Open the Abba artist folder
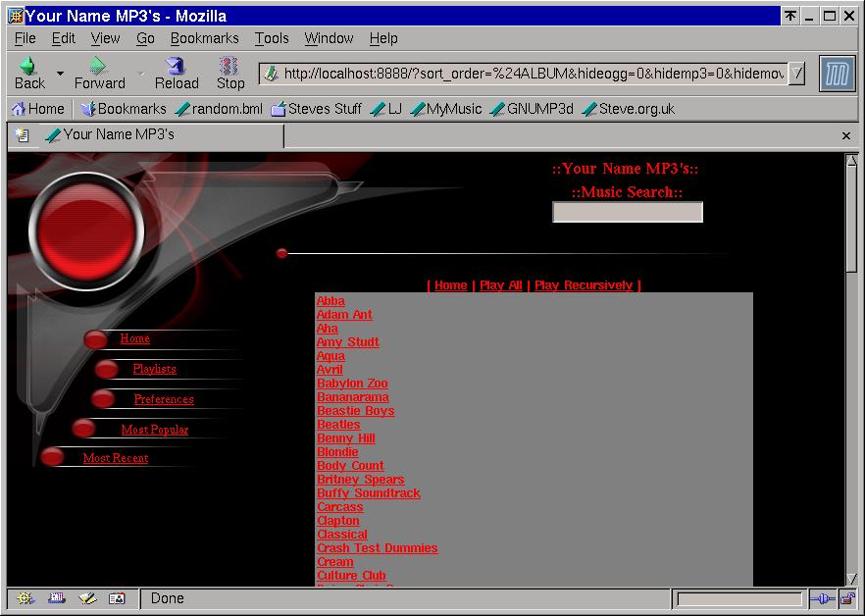Screen dimensions: 865x616 pyautogui.click(x=331, y=301)
